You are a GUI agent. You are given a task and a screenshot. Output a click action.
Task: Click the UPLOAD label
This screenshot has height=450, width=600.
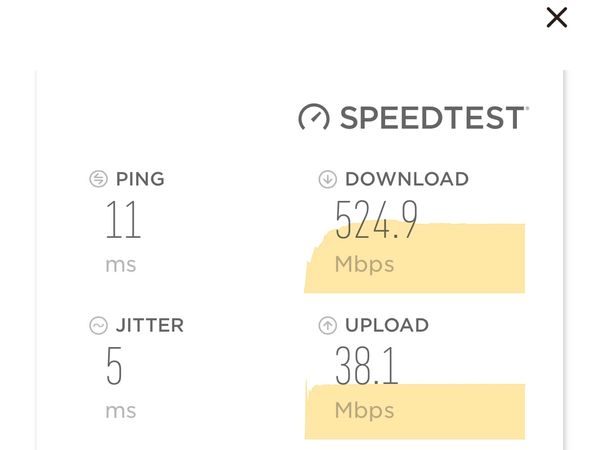click(387, 326)
